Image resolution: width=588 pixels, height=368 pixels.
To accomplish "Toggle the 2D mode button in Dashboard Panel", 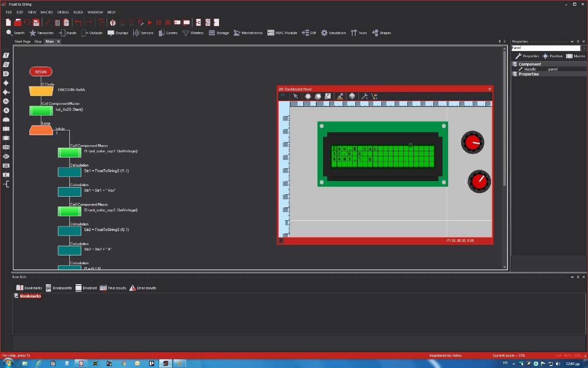I will [x=283, y=96].
